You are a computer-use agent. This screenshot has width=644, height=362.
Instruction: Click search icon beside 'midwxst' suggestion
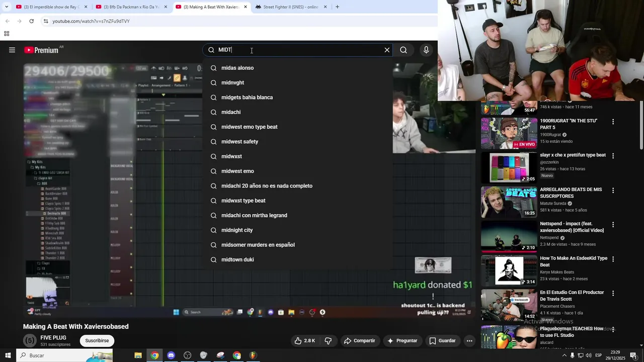[213, 156]
